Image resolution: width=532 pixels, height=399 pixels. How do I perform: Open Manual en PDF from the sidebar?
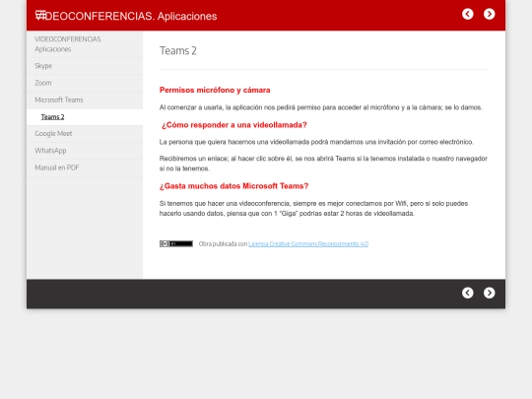[85, 167]
